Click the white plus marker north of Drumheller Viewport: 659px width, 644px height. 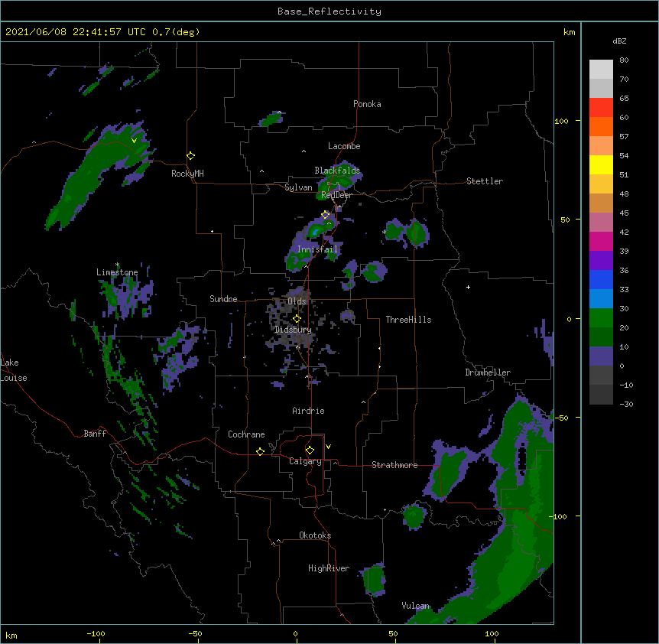point(468,287)
